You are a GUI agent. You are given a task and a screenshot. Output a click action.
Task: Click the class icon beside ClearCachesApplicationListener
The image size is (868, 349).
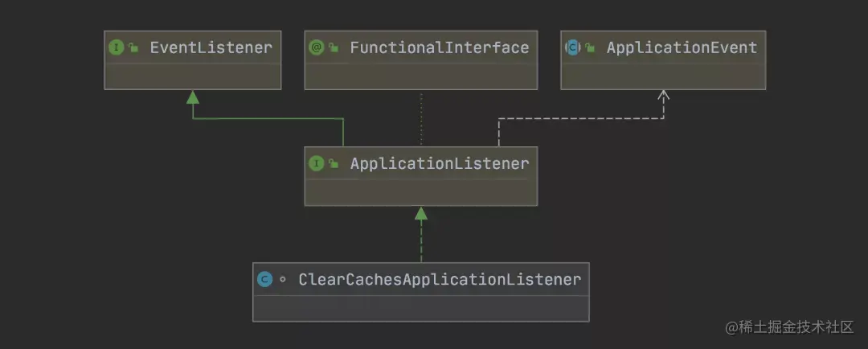tap(265, 279)
